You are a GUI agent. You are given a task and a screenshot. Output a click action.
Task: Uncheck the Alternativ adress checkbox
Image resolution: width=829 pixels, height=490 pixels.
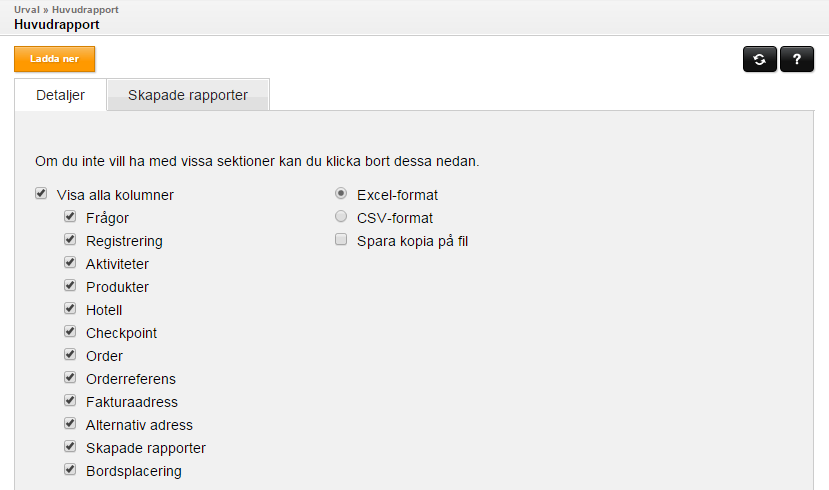pos(70,423)
